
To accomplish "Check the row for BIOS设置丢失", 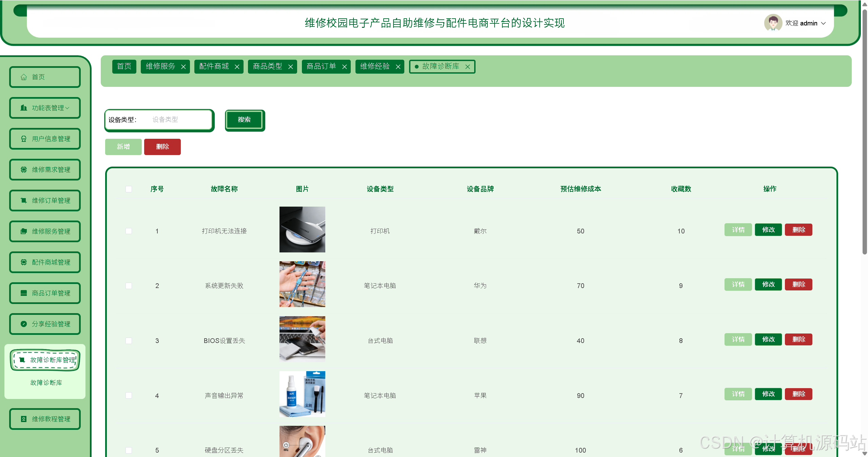I will tap(129, 341).
